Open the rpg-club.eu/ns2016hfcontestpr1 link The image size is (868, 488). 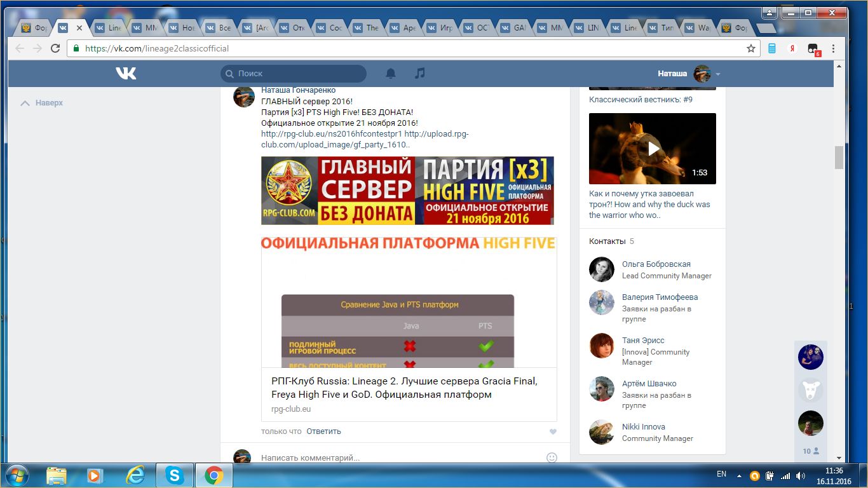pyautogui.click(x=332, y=134)
